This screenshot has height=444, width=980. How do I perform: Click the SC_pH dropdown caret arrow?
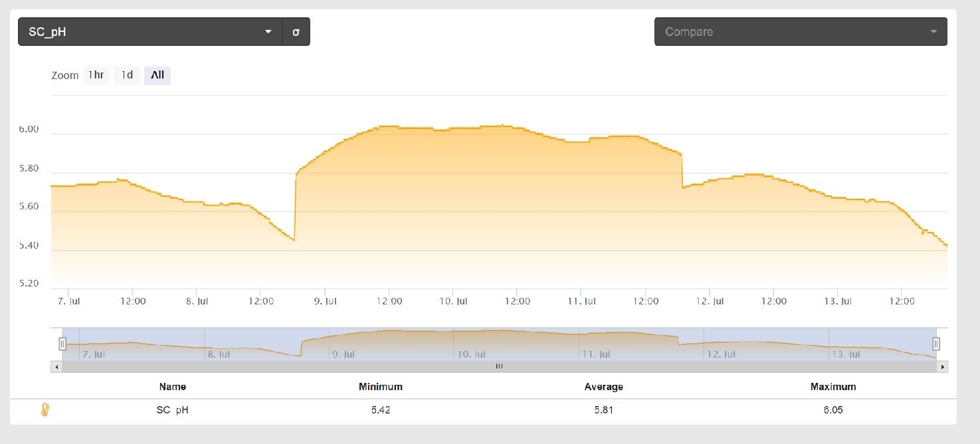coord(268,32)
